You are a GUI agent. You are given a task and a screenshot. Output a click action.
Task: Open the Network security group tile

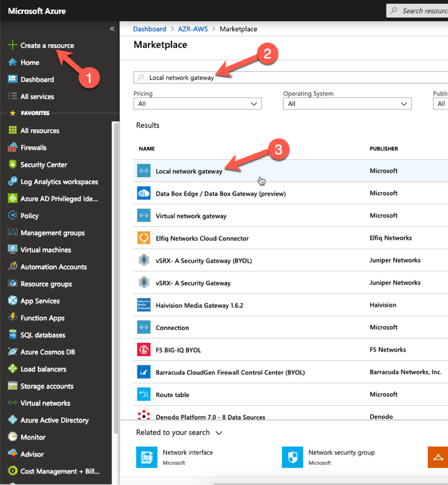pyautogui.click(x=328, y=457)
